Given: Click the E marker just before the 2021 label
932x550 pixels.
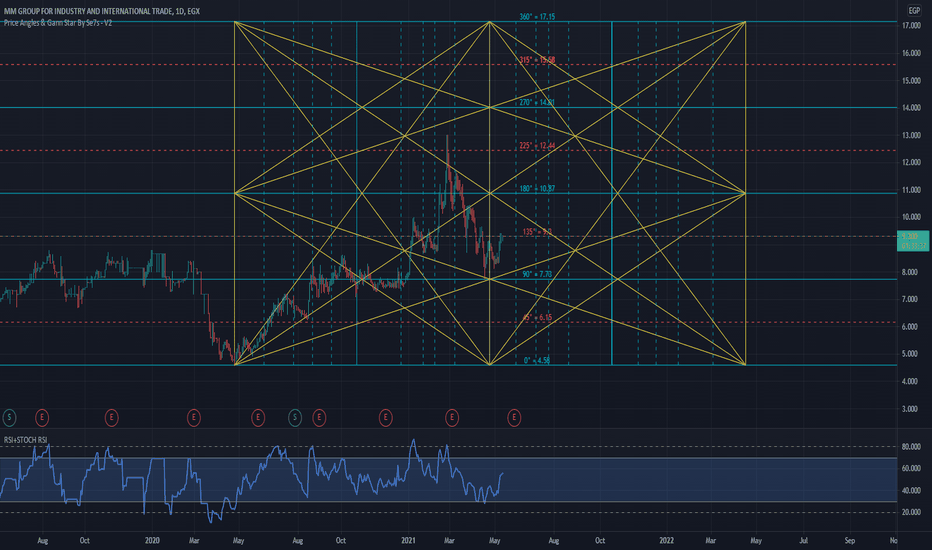Looking at the screenshot, I should pos(385,418).
